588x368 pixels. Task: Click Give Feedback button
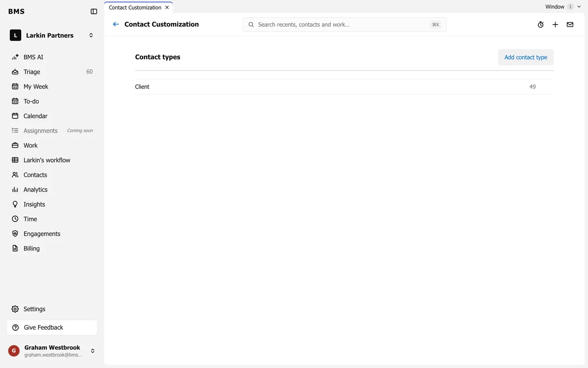click(52, 328)
